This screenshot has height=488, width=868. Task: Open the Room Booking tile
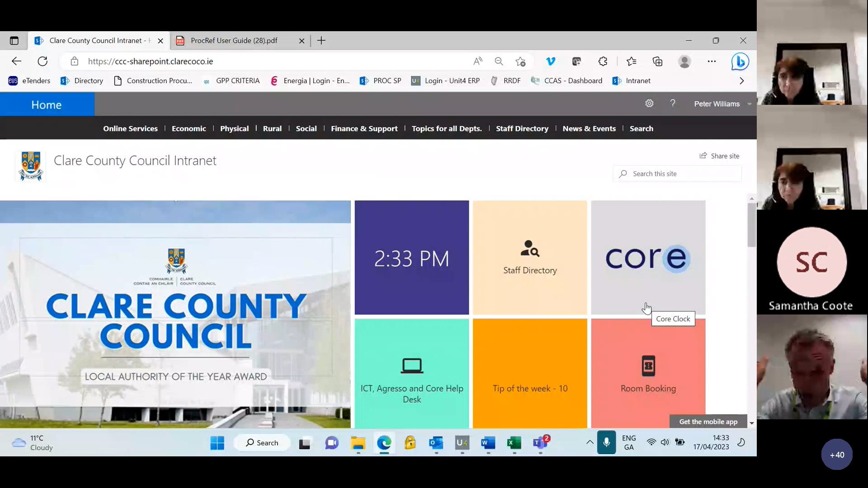(x=648, y=373)
